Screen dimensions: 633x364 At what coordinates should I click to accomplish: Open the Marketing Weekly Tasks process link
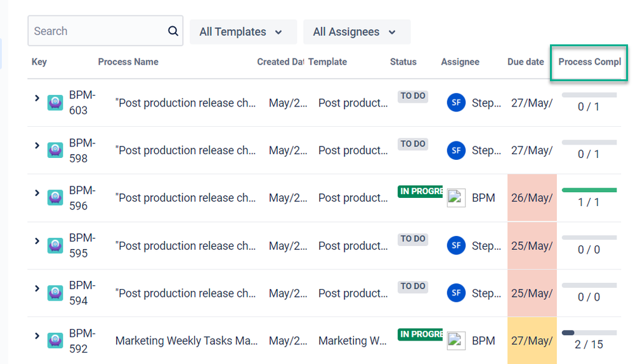click(x=186, y=341)
